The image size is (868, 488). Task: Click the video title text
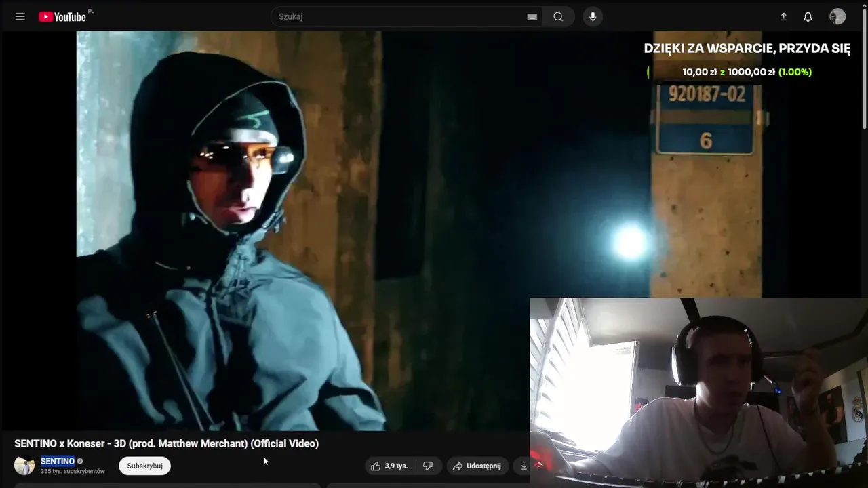click(166, 443)
